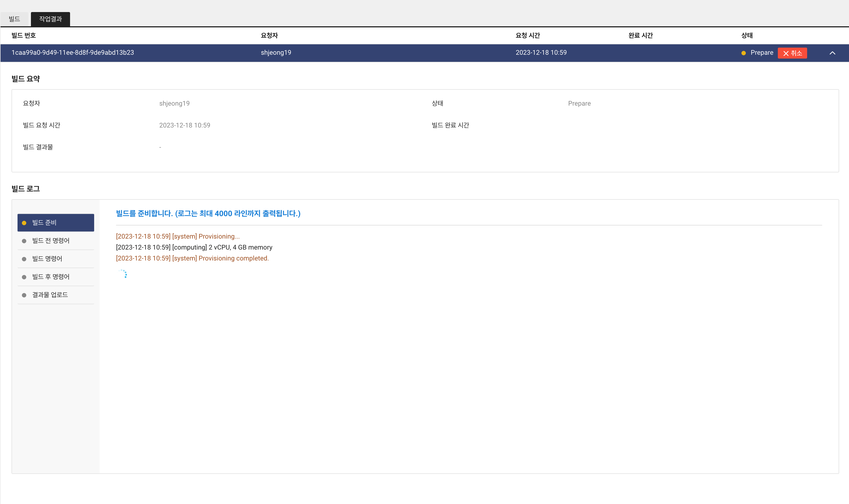Click the log line about Provisioning completed
This screenshot has height=504, width=849.
tap(192, 258)
